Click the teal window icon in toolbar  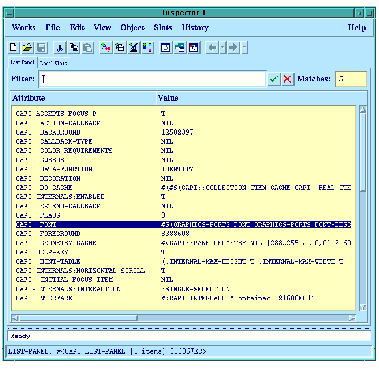click(180, 47)
